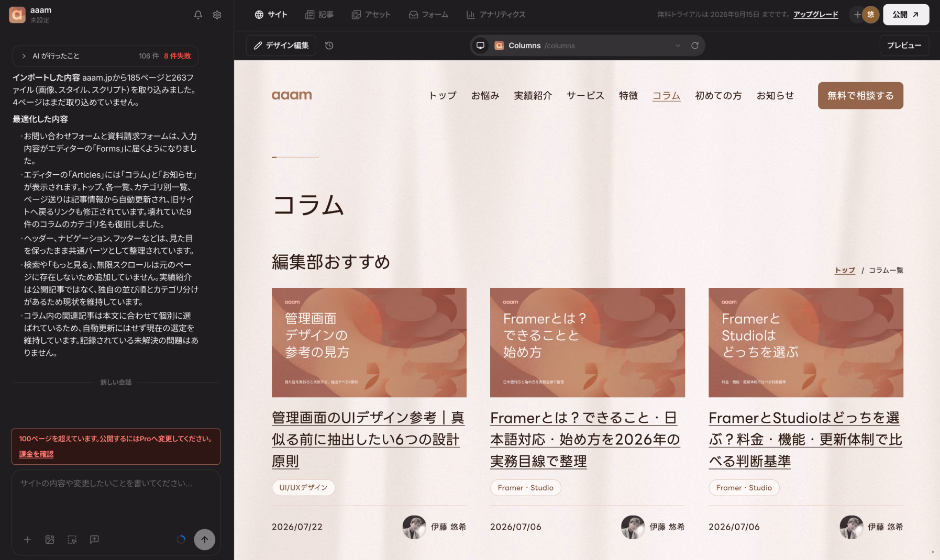Open the プレビュー button

click(904, 46)
